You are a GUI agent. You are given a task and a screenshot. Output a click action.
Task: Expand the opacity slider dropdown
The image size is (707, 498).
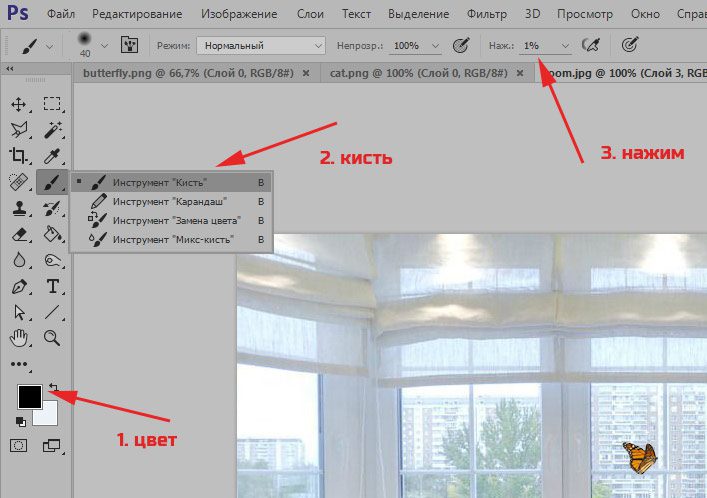pyautogui.click(x=435, y=46)
